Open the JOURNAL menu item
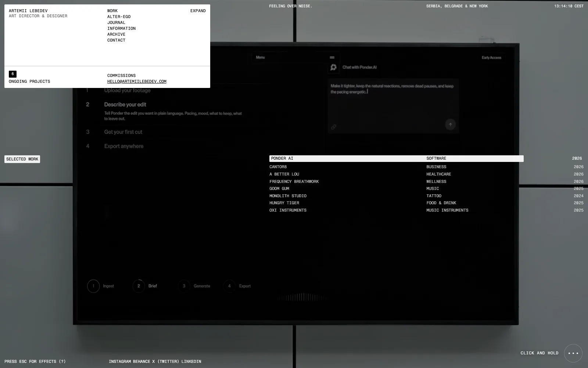 116,22
